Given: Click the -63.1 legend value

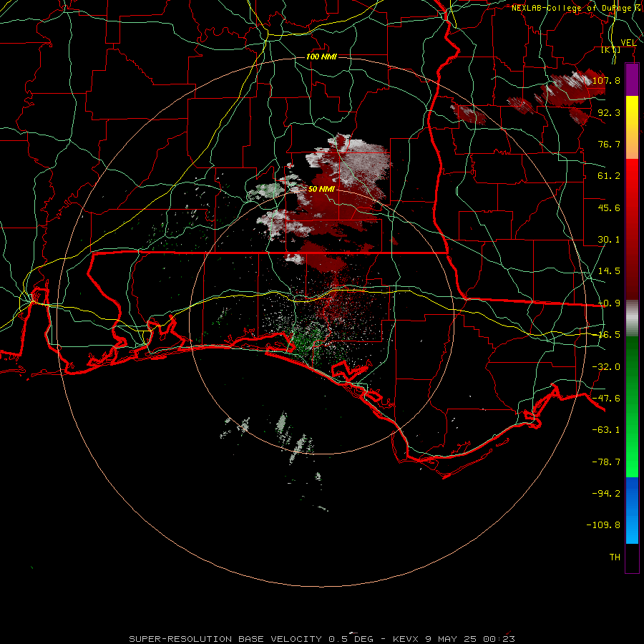Looking at the screenshot, I should click(606, 430).
